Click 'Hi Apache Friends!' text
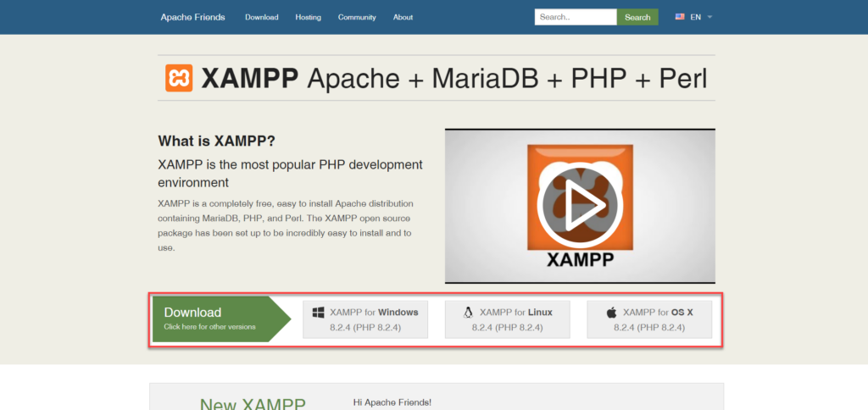The width and height of the screenshot is (868, 410). 392,402
